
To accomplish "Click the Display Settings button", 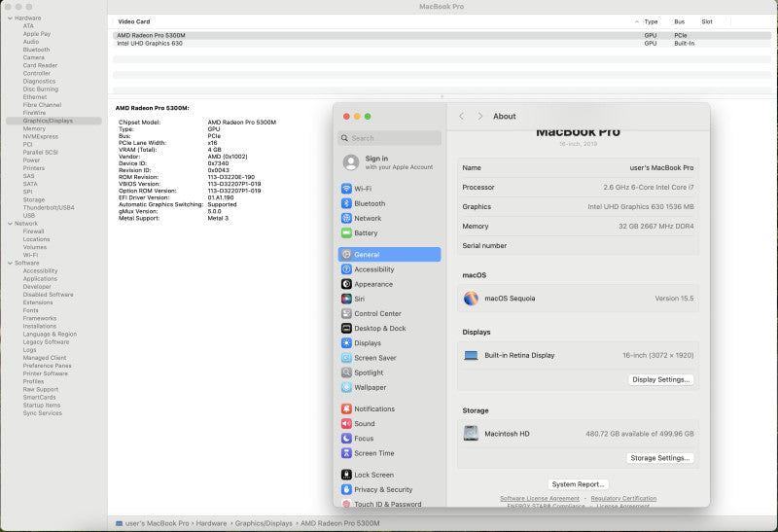I will (x=661, y=379).
